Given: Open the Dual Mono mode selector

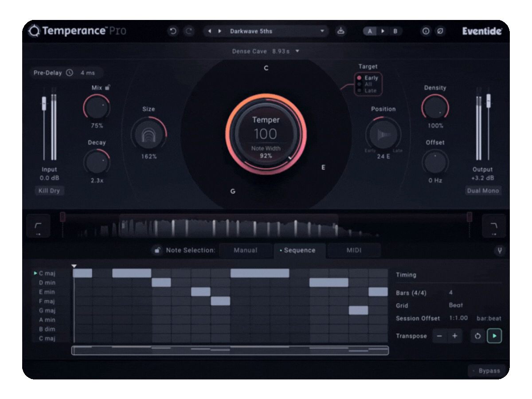Looking at the screenshot, I should coord(483,191).
